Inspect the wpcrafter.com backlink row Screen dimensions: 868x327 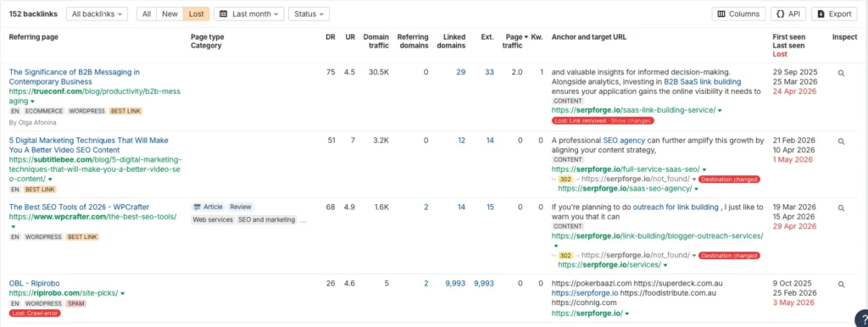point(841,208)
